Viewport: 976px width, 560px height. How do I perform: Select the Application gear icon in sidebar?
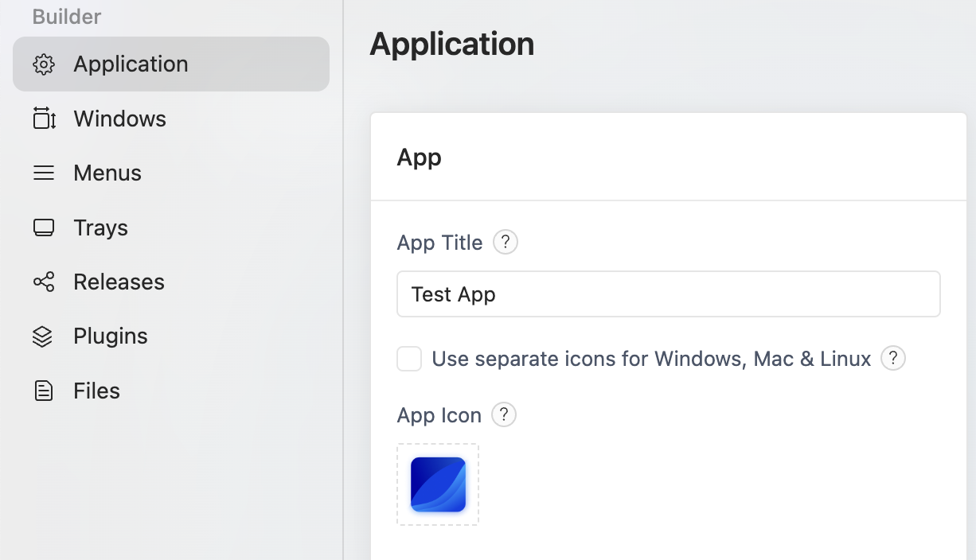point(44,64)
